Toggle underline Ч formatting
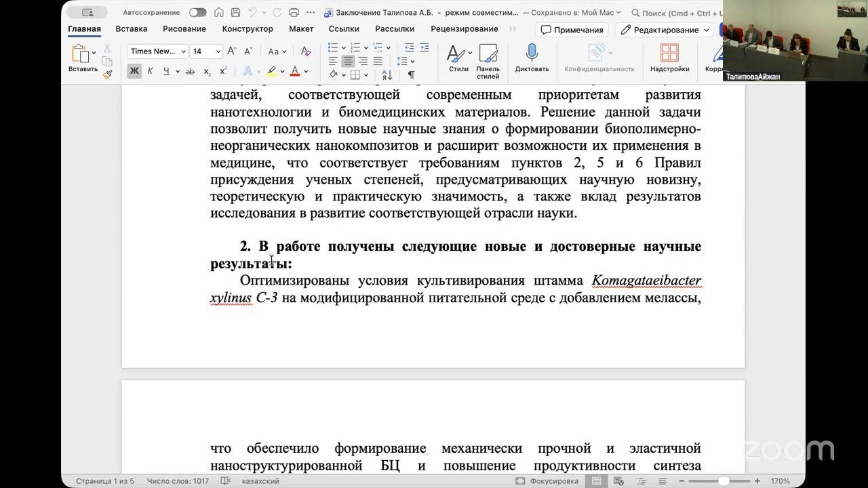Screen dimensions: 868x488 [x=166, y=71]
